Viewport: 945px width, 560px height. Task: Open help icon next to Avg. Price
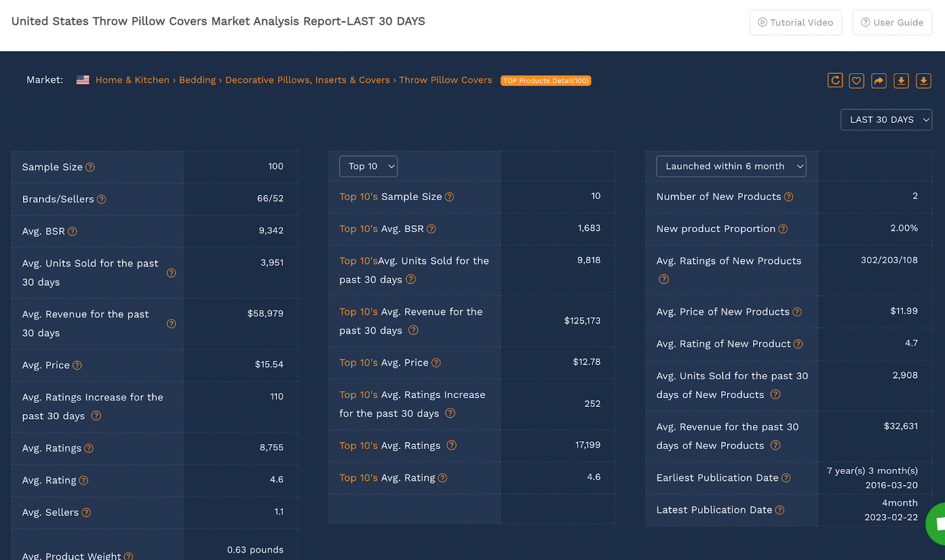pyautogui.click(x=77, y=365)
